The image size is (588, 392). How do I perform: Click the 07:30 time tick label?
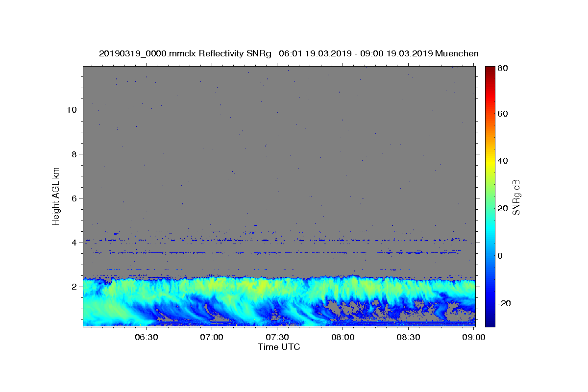pyautogui.click(x=277, y=337)
